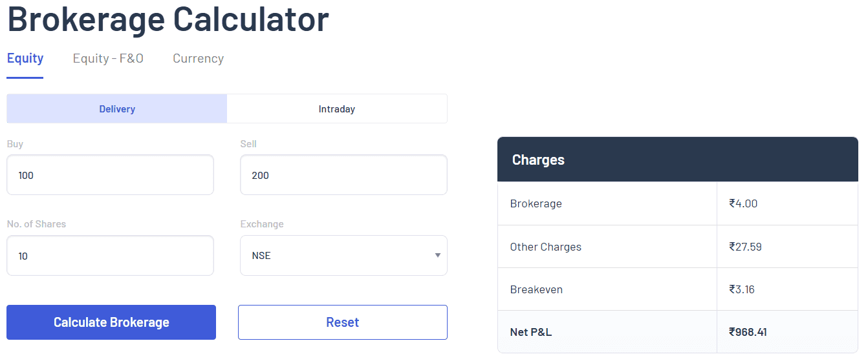The height and width of the screenshot is (363, 868).
Task: Focus the Sell price input field
Action: [343, 175]
